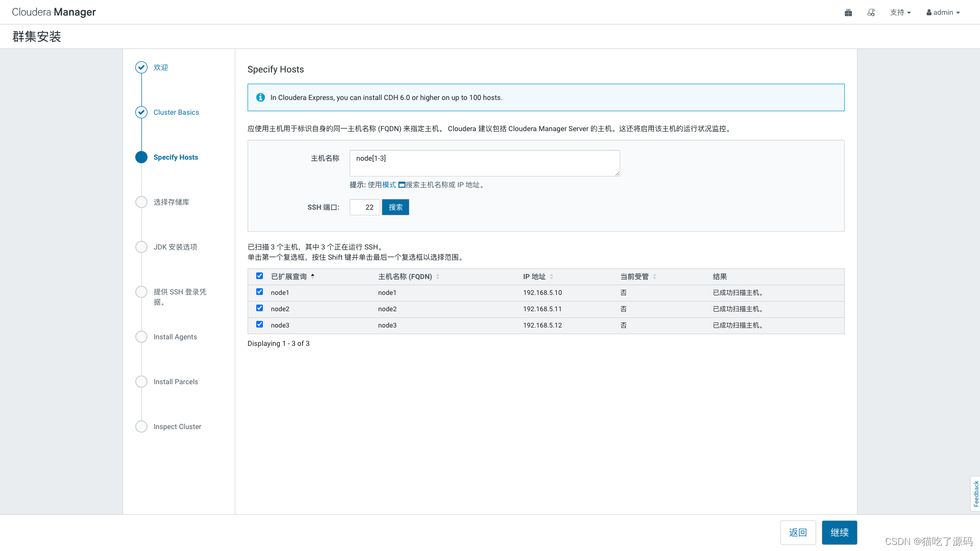The image size is (980, 551).
Task: Click the completed 欢迎 step checkmark icon
Action: [x=141, y=67]
